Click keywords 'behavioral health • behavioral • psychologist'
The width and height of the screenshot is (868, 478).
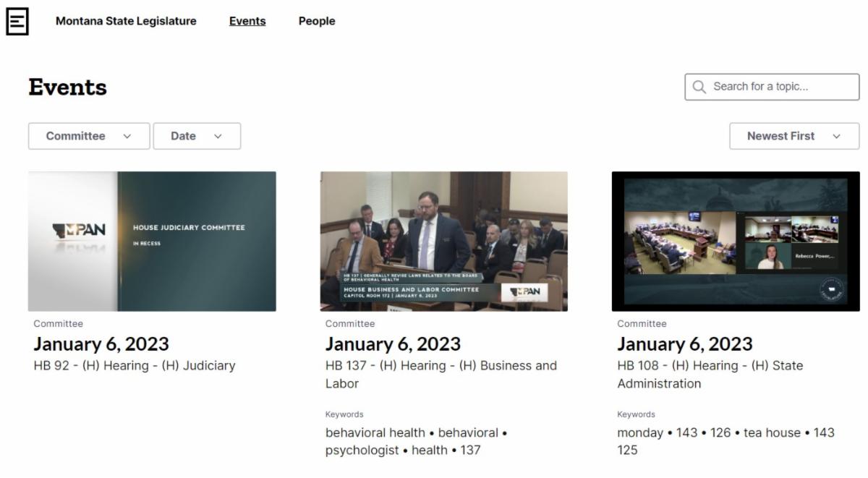[417, 441]
